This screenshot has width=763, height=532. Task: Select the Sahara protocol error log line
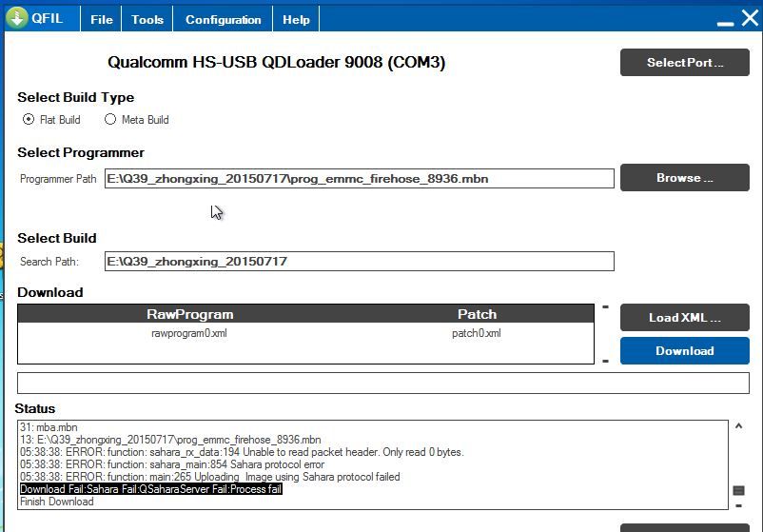tap(172, 464)
